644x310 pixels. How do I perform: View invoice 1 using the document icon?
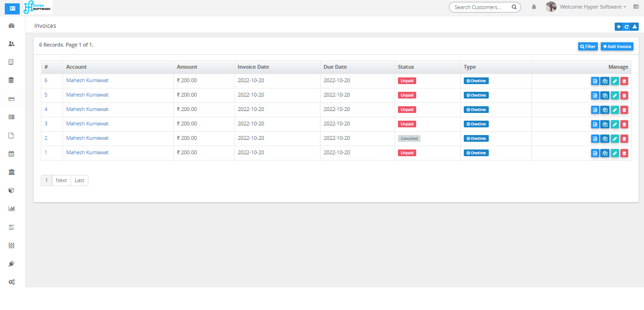click(x=595, y=153)
